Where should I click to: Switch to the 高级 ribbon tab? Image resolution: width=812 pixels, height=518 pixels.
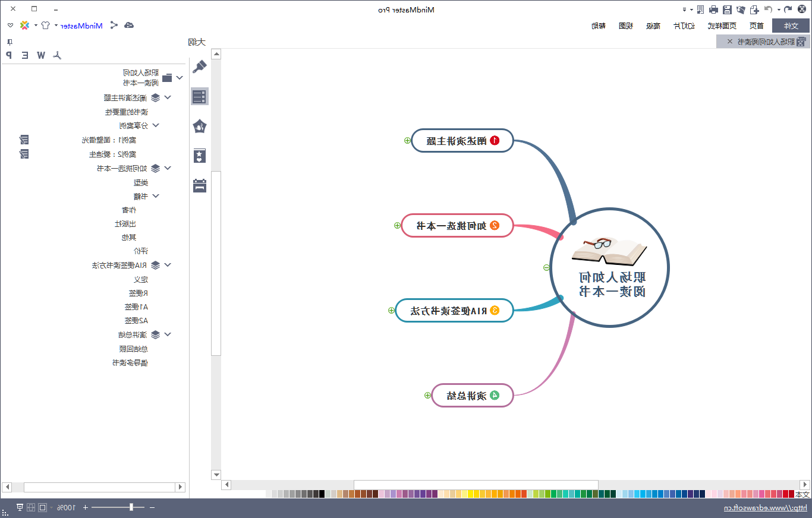(653, 26)
